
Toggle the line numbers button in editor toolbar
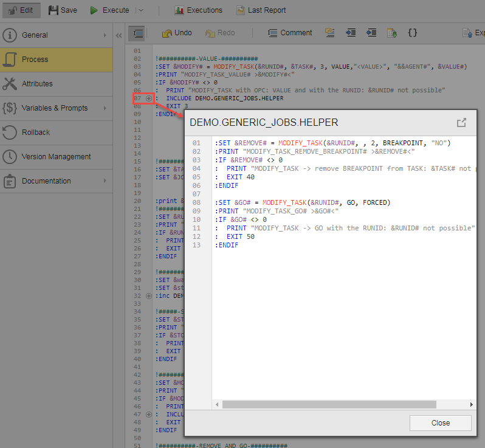click(137, 33)
